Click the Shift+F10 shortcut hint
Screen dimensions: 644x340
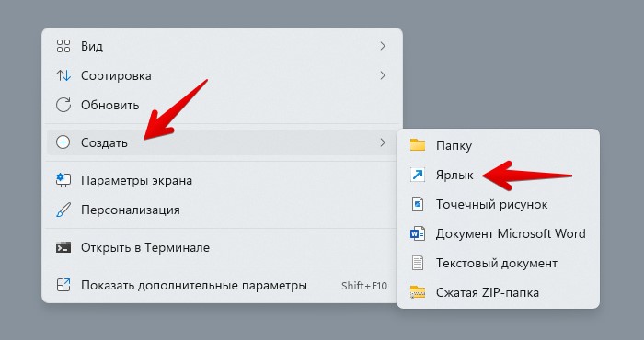pos(364,286)
